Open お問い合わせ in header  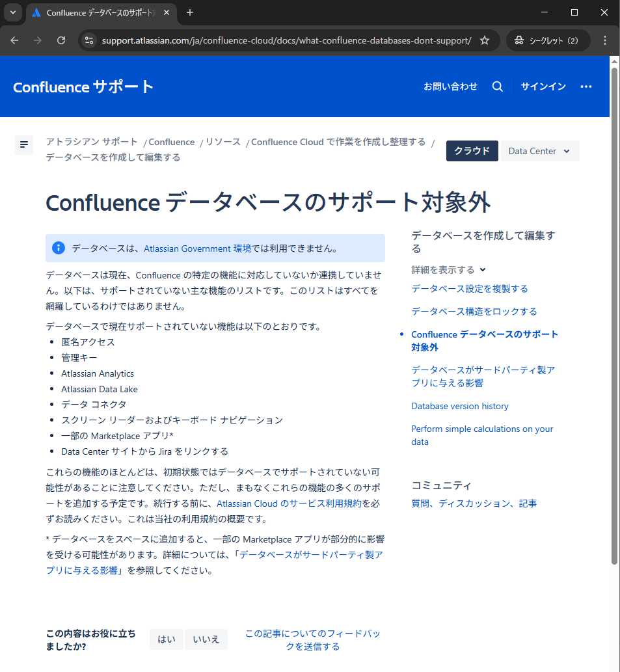pos(450,87)
